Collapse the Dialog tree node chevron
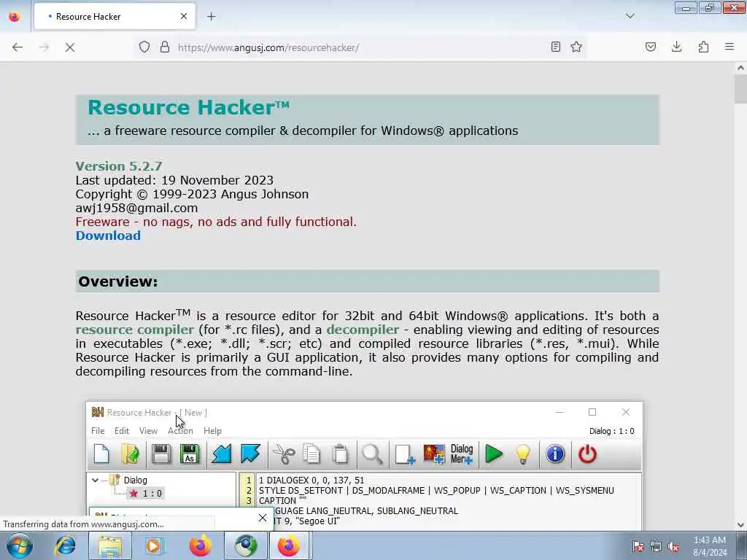 click(96, 480)
